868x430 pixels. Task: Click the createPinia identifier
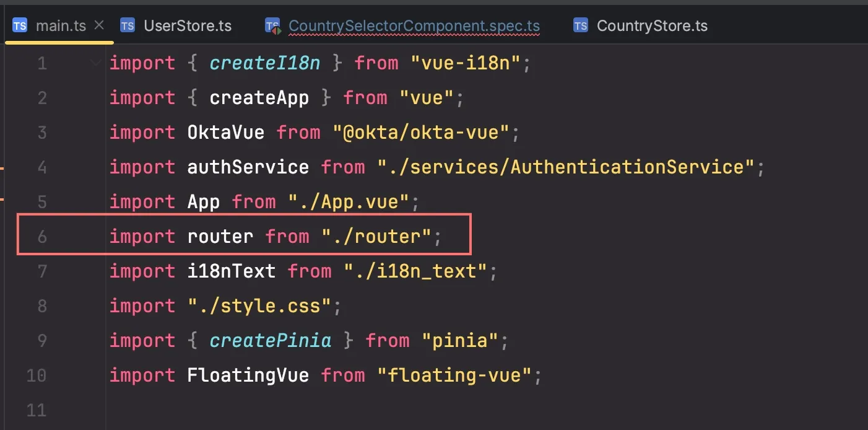click(x=271, y=341)
